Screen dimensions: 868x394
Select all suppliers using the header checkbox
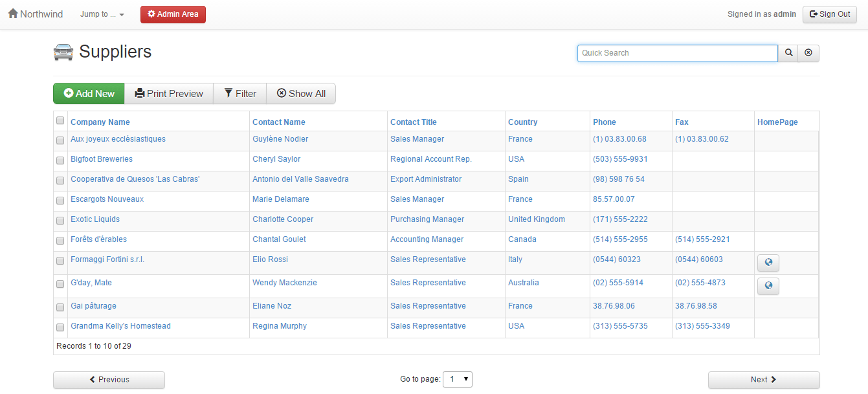coord(60,120)
